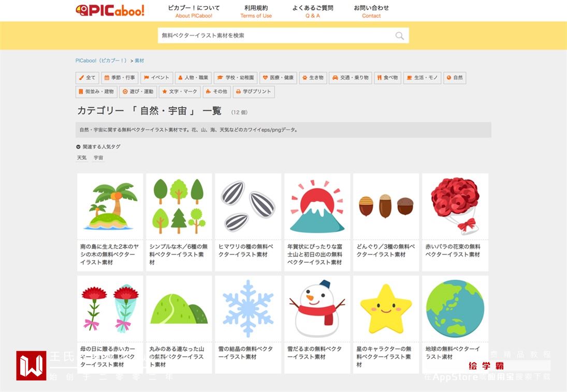567x392 pixels.
Task: Select the 文字・マーク category button
Action: [x=180, y=92]
